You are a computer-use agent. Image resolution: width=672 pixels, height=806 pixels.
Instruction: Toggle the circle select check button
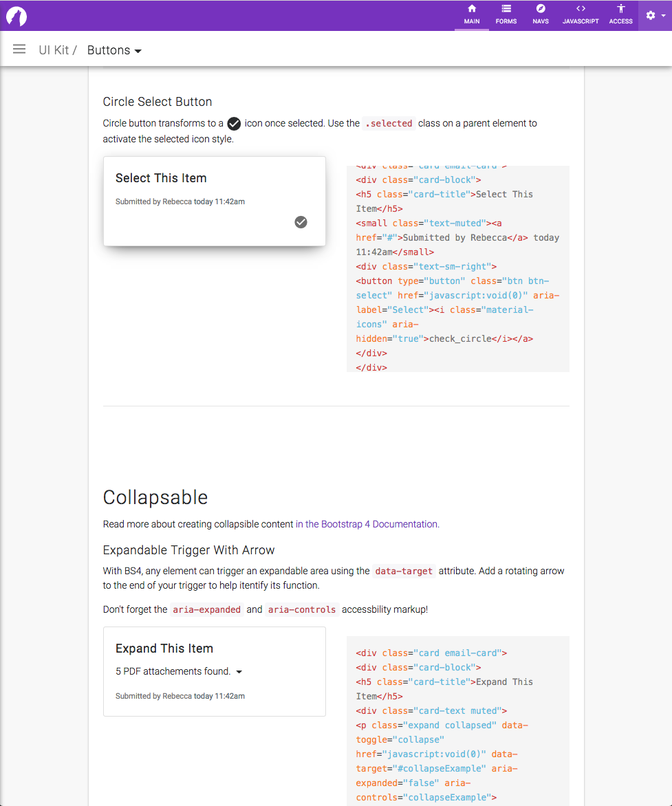coord(301,222)
